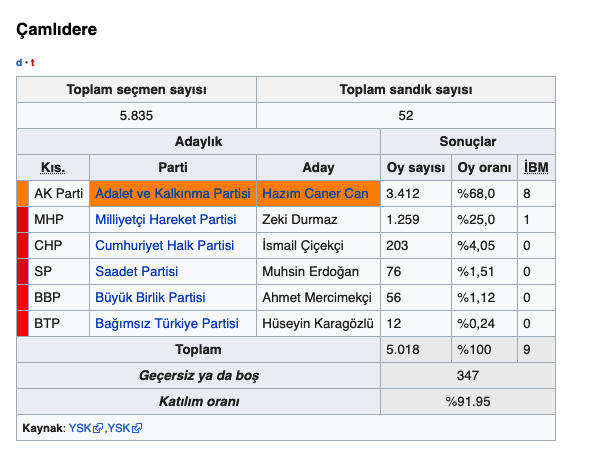Image resolution: width=603 pixels, height=463 pixels.
Task: Click the 'Oy oranı' column header
Action: pos(484,167)
